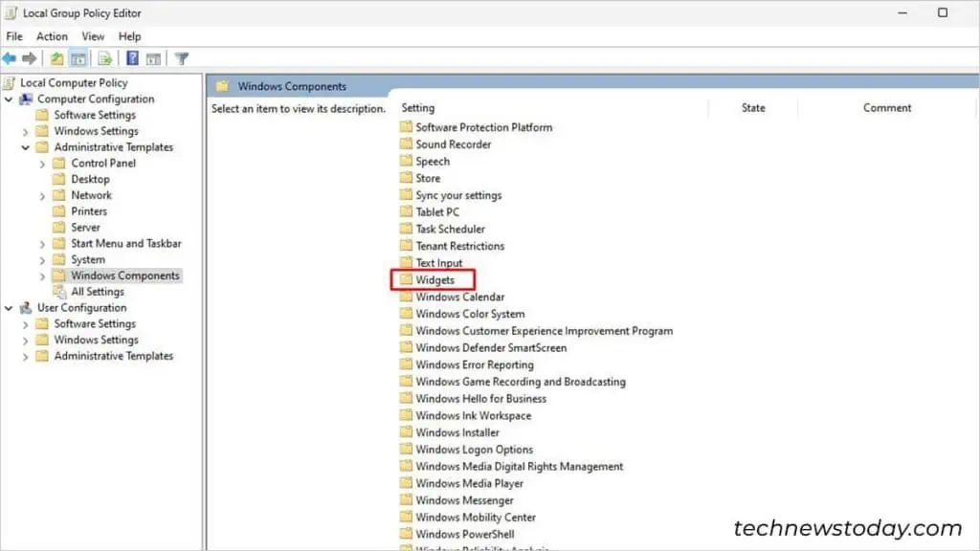
Task: Open the Action menu
Action: (52, 35)
